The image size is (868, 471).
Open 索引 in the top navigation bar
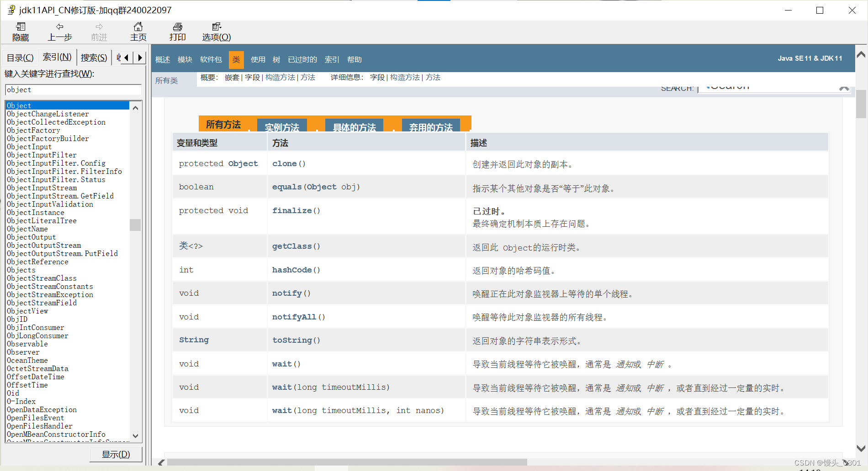click(x=332, y=60)
